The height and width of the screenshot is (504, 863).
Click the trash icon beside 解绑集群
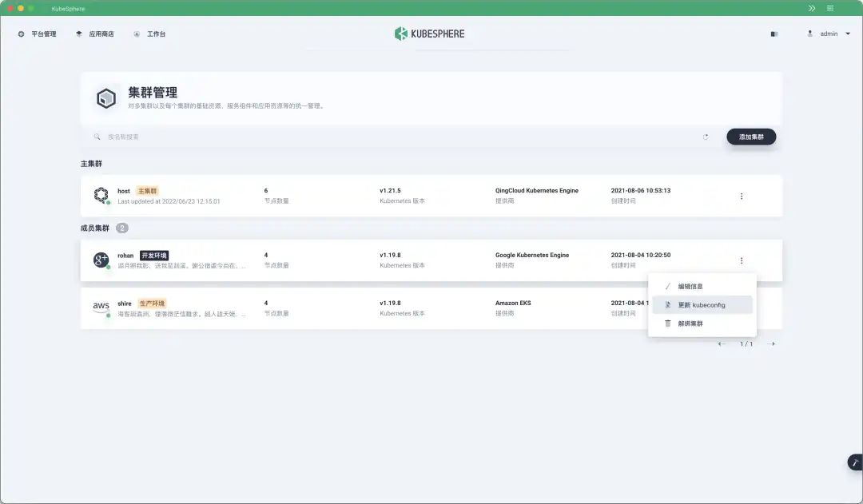667,323
